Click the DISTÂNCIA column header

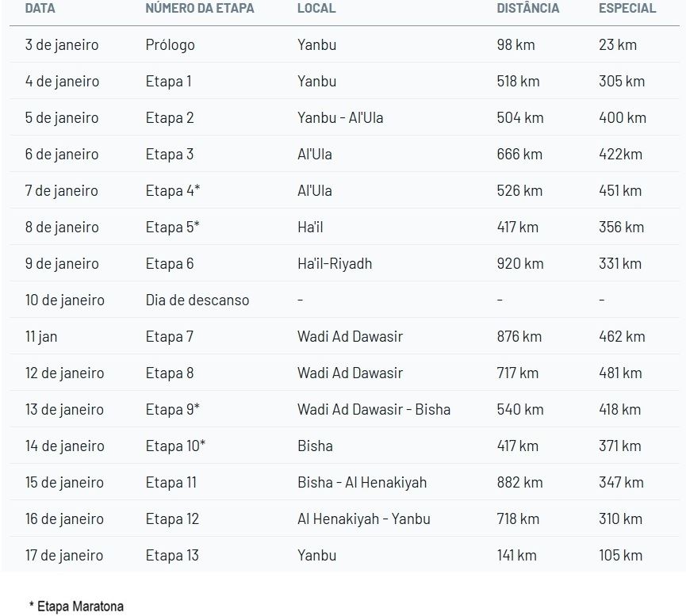point(527,9)
